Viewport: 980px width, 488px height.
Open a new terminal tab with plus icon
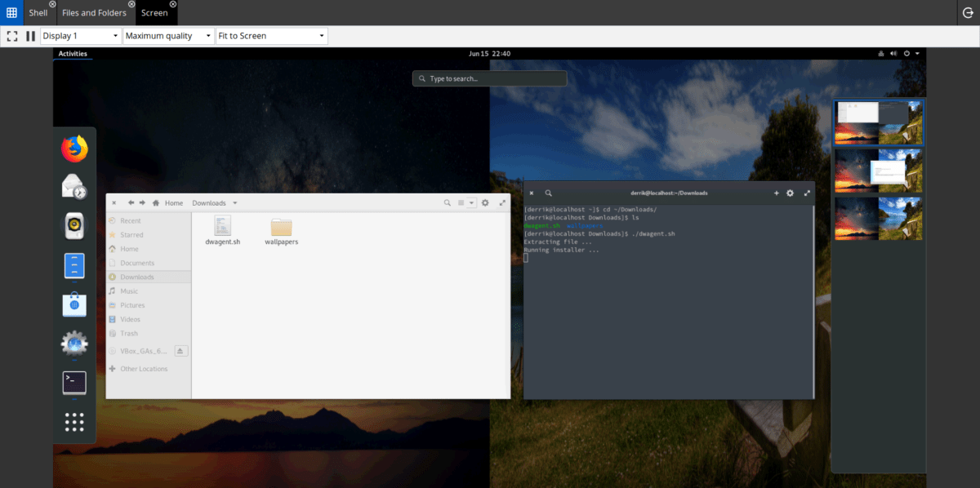point(777,193)
